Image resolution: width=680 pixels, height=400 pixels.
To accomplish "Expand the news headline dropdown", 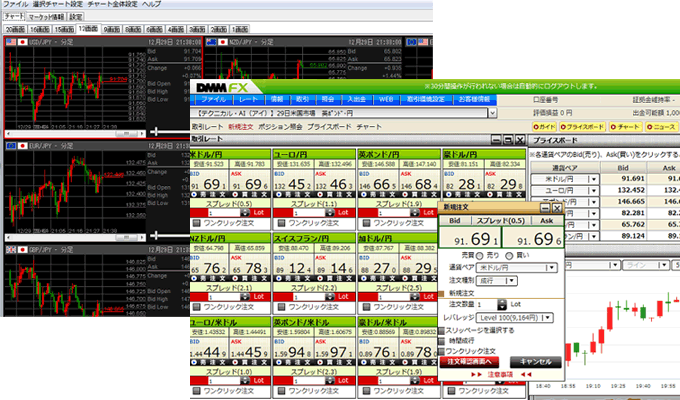I will [492, 113].
